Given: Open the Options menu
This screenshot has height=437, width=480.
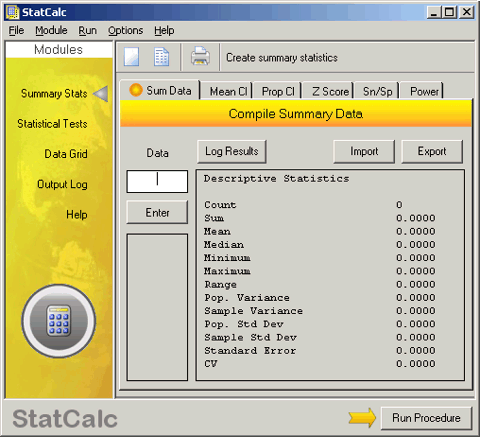Looking at the screenshot, I should [125, 30].
